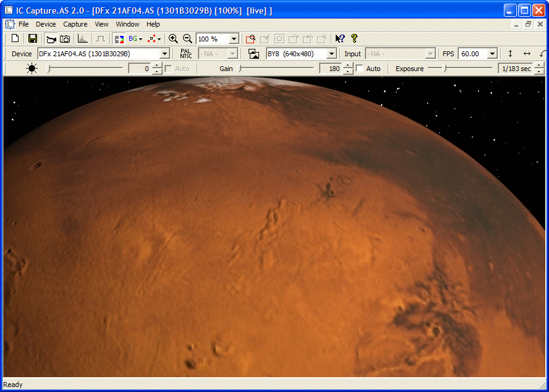Click the snap image camera icon
549x392 pixels.
point(65,39)
